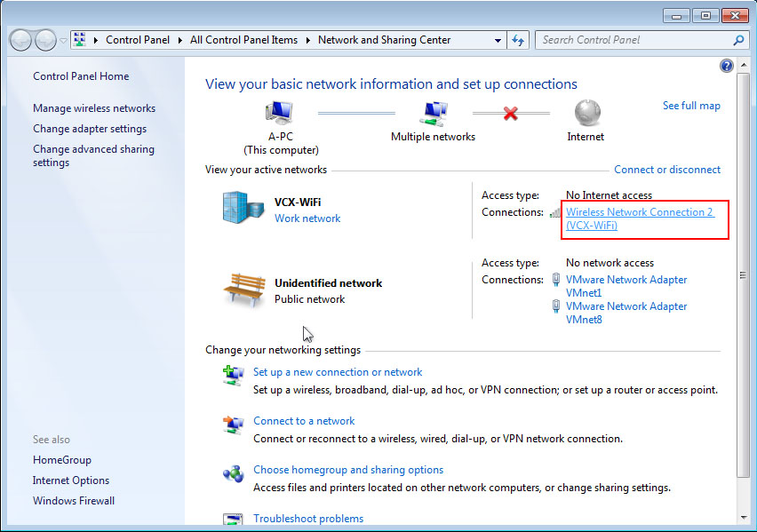This screenshot has width=757, height=532.
Task: Change the Work network type link
Action: 307,218
